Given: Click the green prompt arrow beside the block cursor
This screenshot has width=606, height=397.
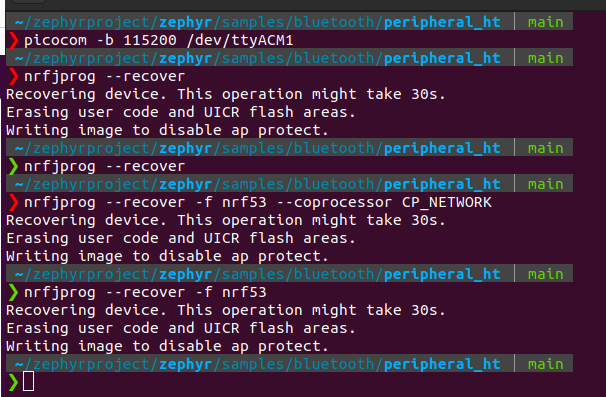Looking at the screenshot, I should click(13, 382).
